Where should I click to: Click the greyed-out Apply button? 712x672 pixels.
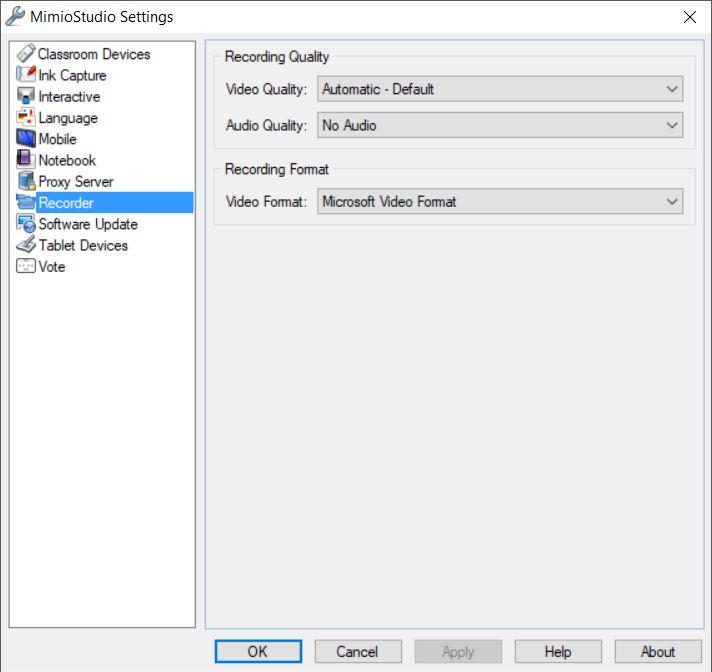coord(458,652)
